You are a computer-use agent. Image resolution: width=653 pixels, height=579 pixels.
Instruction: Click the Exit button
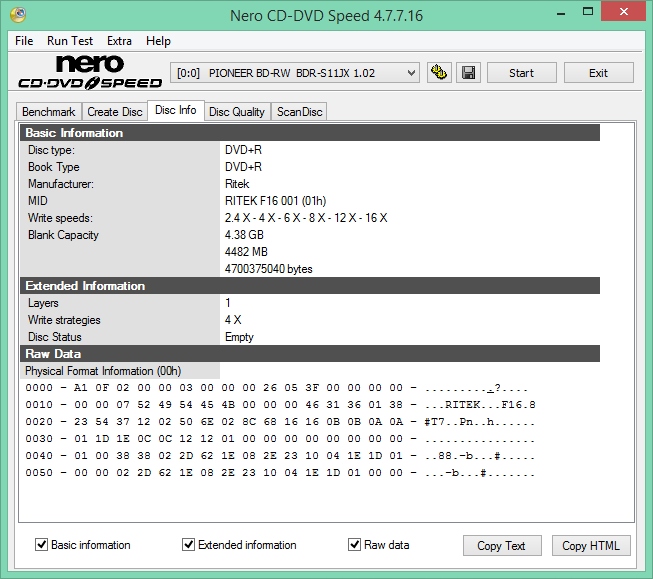[x=598, y=73]
